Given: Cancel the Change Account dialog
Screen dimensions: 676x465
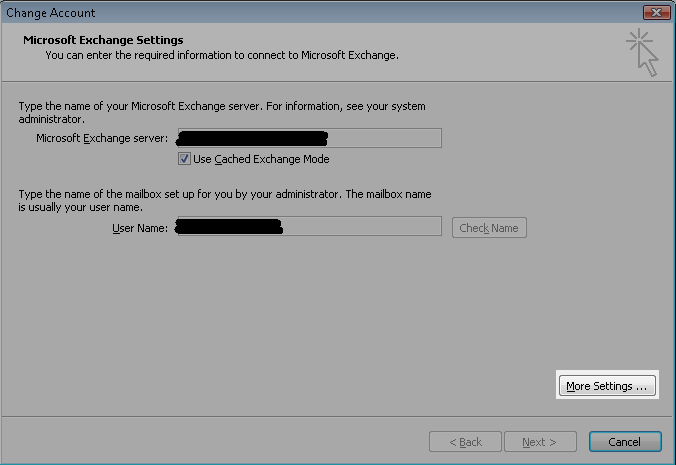Looking at the screenshot, I should 625,442.
